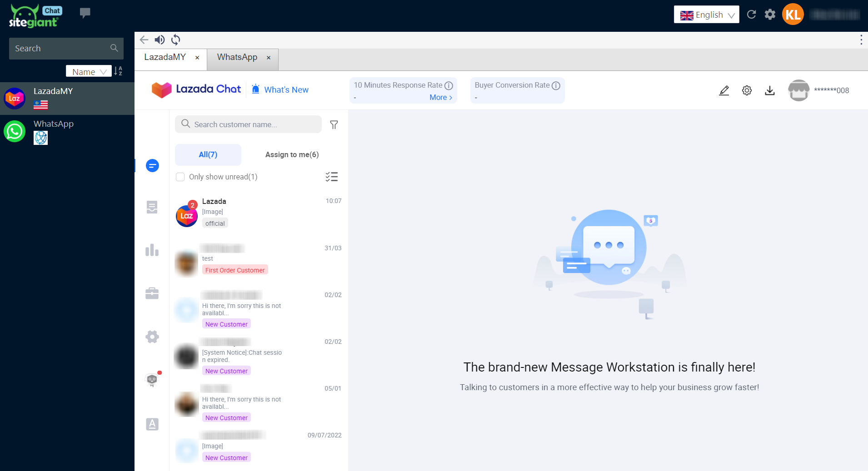
Task: Click the download arrow icon in header
Action: (769, 90)
